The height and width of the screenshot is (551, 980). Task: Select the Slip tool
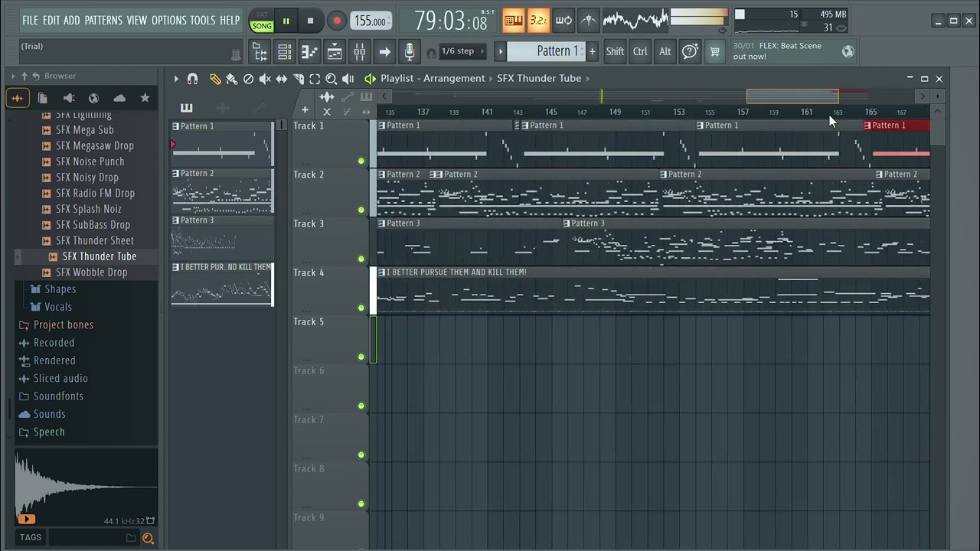pyautogui.click(x=281, y=79)
